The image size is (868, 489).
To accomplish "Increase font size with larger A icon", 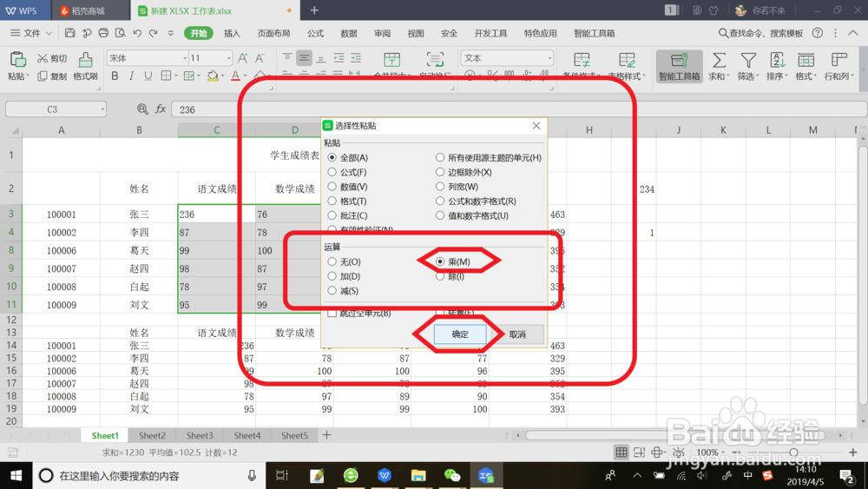I will [x=242, y=58].
